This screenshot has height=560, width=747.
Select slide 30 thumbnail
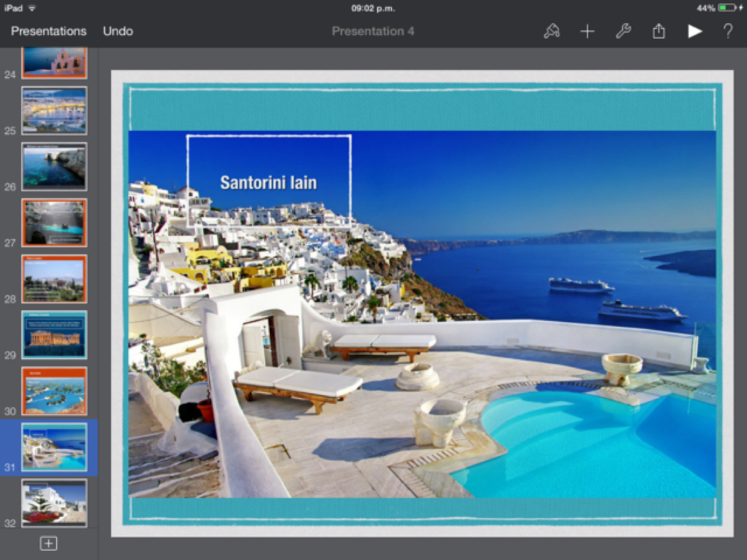54,391
